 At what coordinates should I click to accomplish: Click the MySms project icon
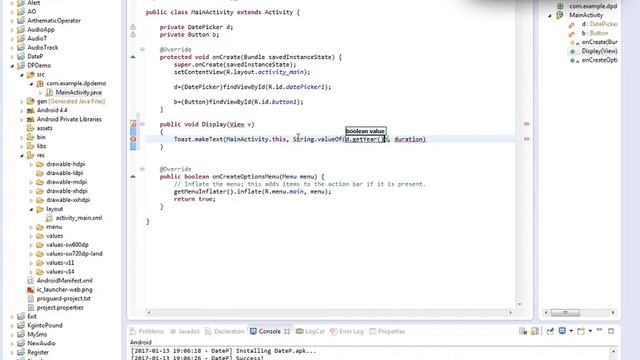(21, 334)
